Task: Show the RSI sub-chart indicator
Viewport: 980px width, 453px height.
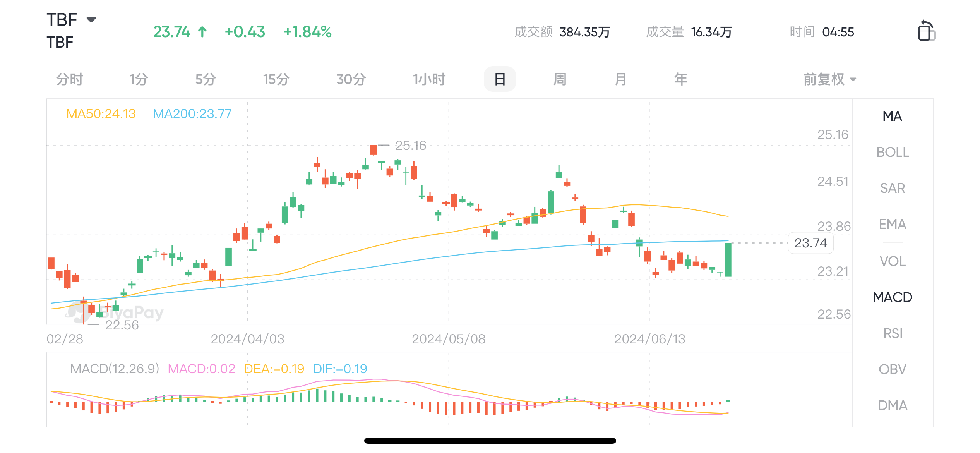Action: pyautogui.click(x=893, y=333)
